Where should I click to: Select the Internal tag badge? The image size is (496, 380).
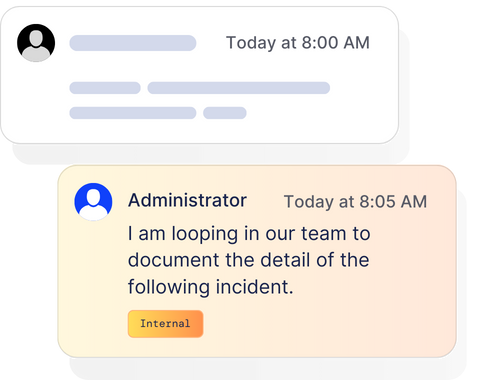[x=165, y=324]
